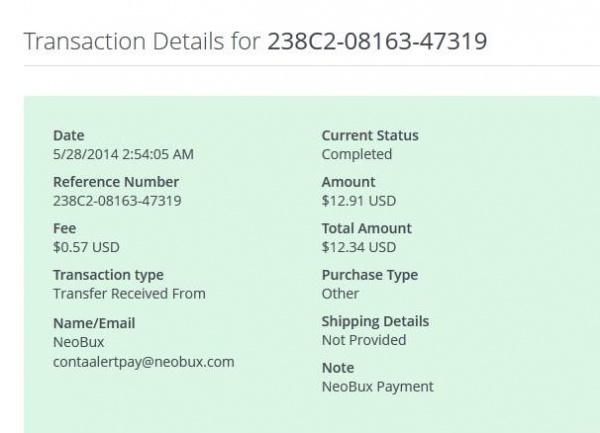Image resolution: width=600 pixels, height=433 pixels.
Task: Click Not Provided under Shipping Details
Action: [x=363, y=340]
